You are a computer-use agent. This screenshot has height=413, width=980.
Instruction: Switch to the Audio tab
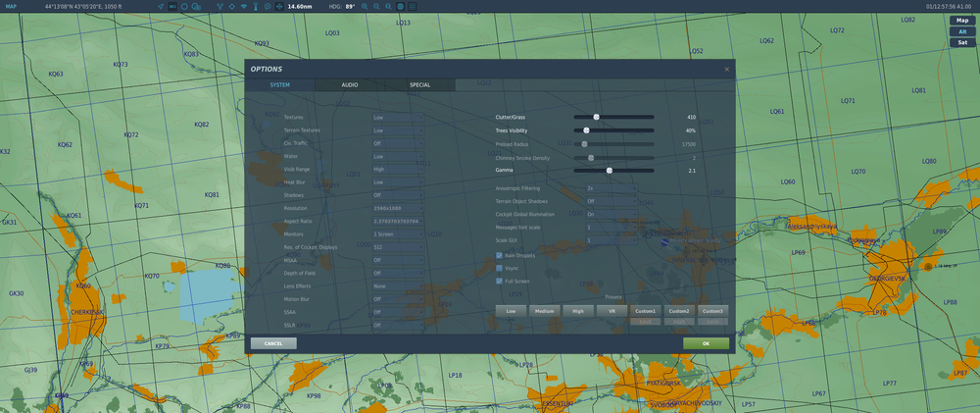pos(350,85)
